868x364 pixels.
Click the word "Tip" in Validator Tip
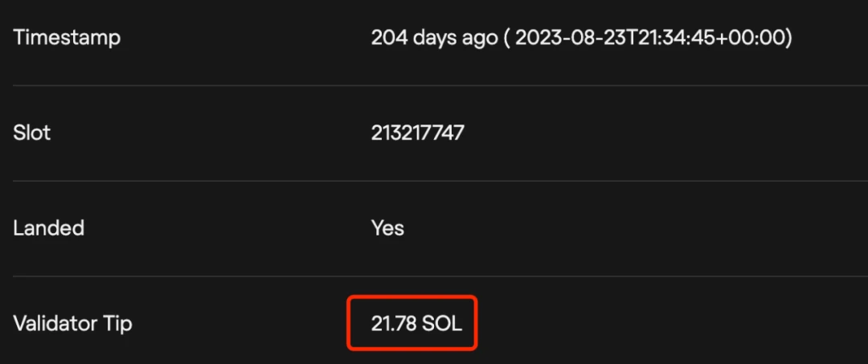pyautogui.click(x=117, y=324)
